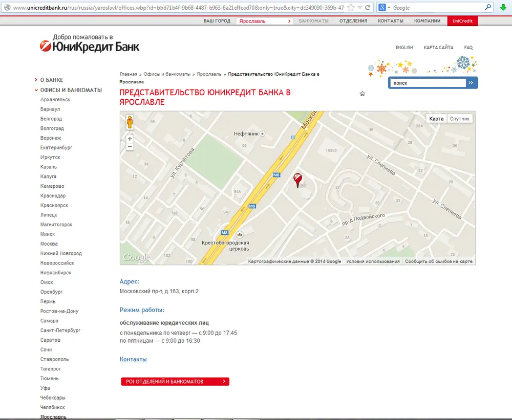
Task: Select Москва in city list
Action: click(49, 244)
